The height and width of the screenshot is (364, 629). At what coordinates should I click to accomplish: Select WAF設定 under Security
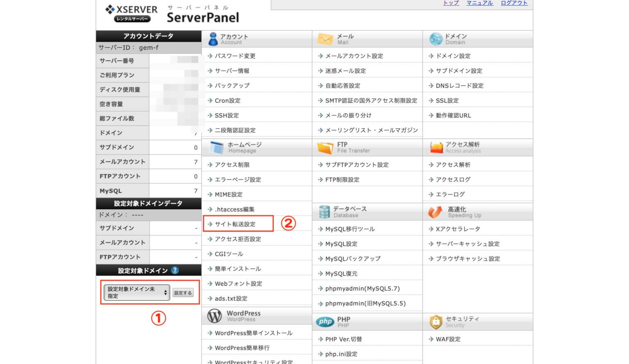pyautogui.click(x=448, y=339)
